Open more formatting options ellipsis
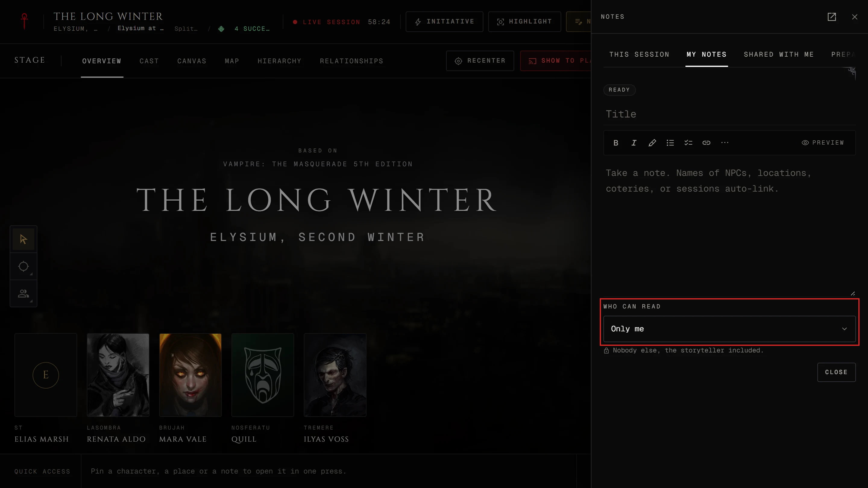 point(725,143)
